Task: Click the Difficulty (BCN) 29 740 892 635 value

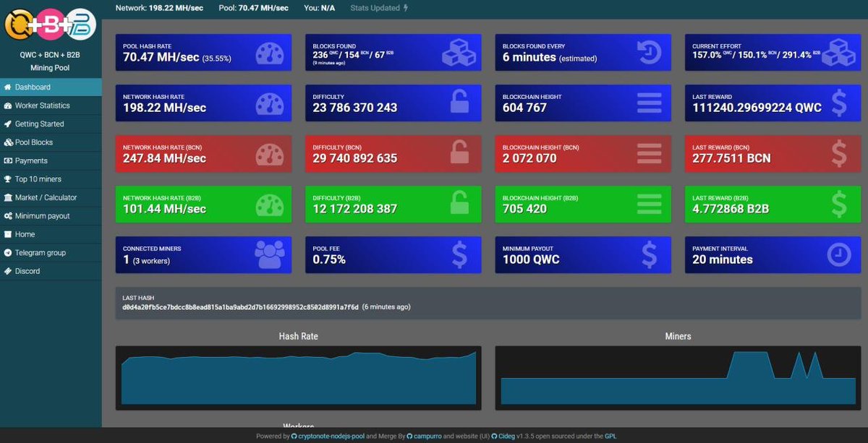Action: click(354, 158)
